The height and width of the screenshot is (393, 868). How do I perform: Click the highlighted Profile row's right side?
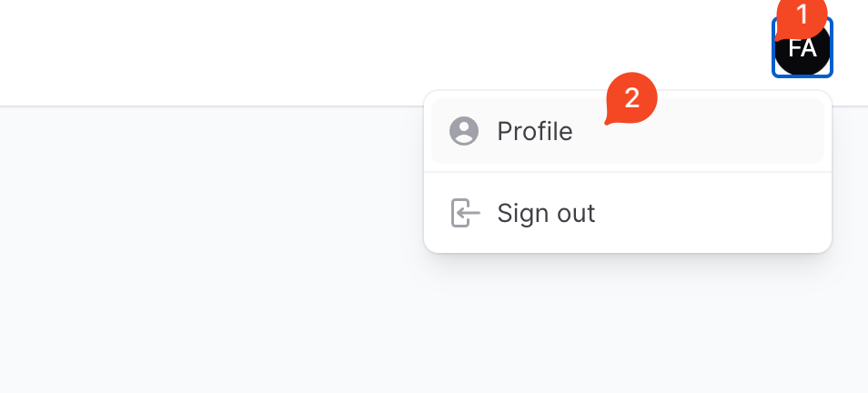tap(746, 132)
